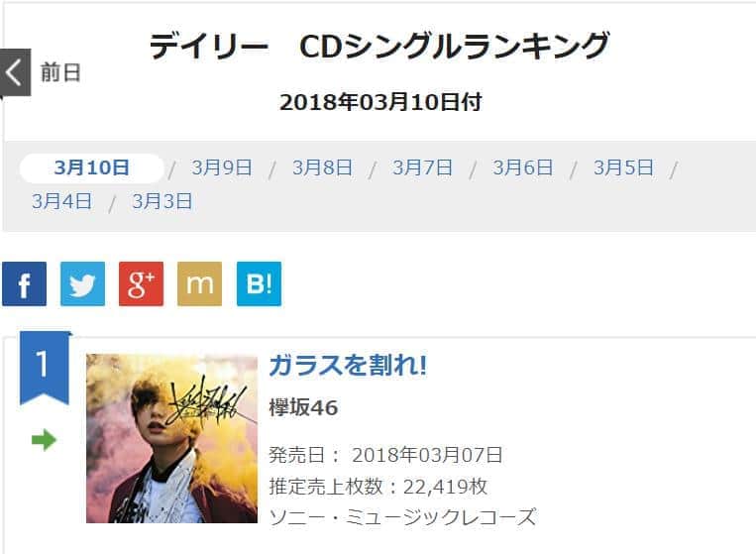The width and height of the screenshot is (756, 554).
Task: Bookmark with Hatena B! icon
Action: coord(259,284)
